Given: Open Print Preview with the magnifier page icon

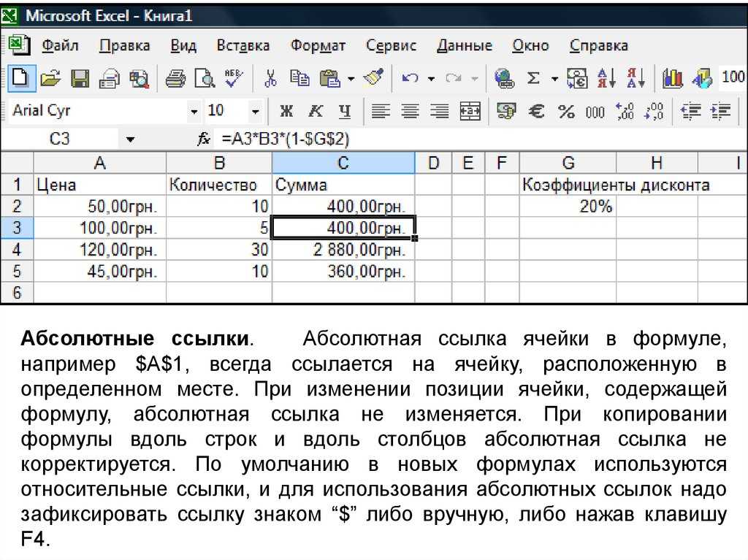Looking at the screenshot, I should (x=205, y=77).
